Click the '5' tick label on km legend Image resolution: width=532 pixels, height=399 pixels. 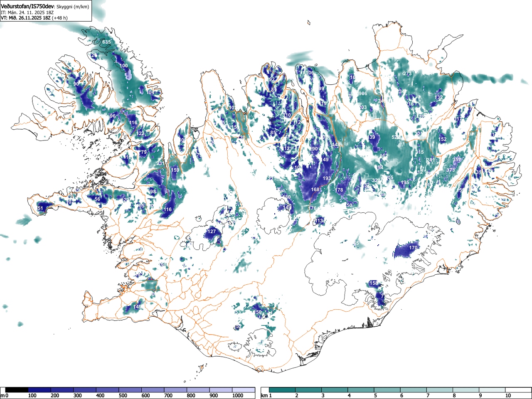375,396
